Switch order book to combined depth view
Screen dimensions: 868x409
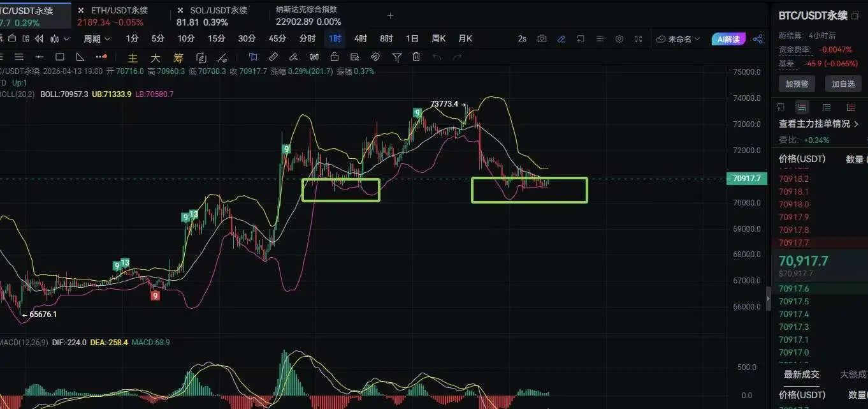(x=802, y=107)
